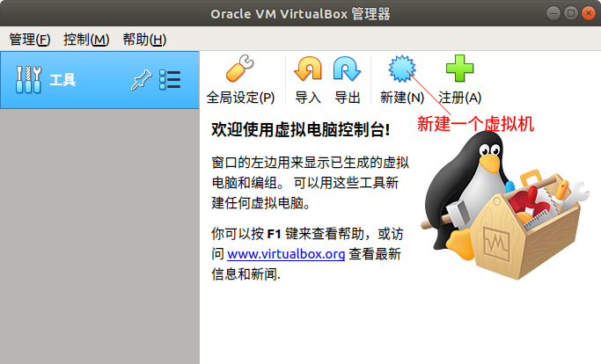
Task: Open the 帮助(H) menu
Action: (144, 40)
